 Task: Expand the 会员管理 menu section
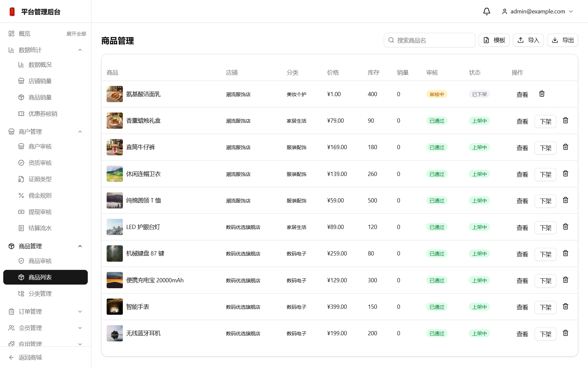click(45, 328)
